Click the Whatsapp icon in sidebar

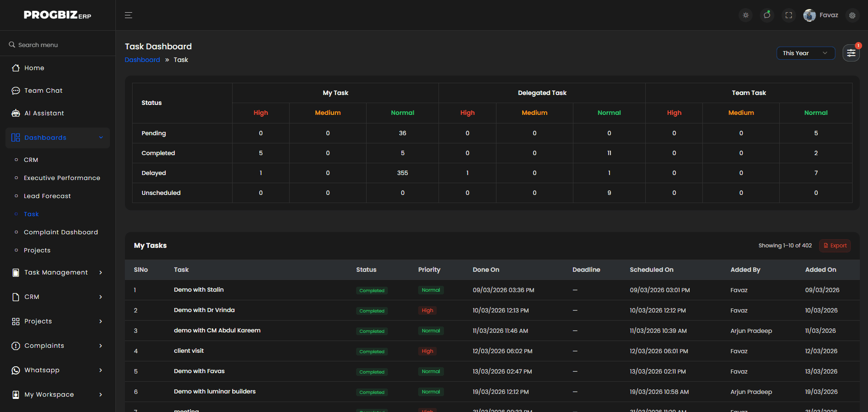[16, 370]
